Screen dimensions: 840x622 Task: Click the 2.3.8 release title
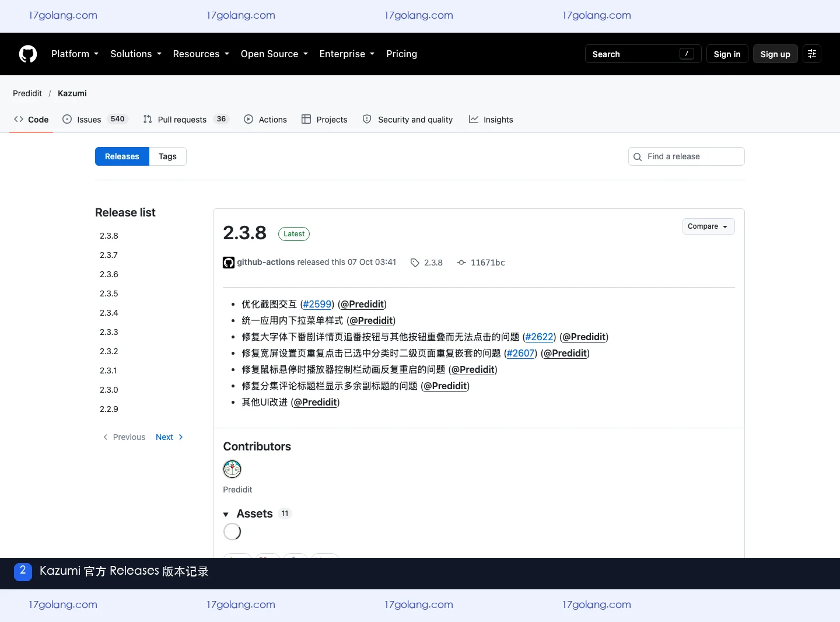244,233
